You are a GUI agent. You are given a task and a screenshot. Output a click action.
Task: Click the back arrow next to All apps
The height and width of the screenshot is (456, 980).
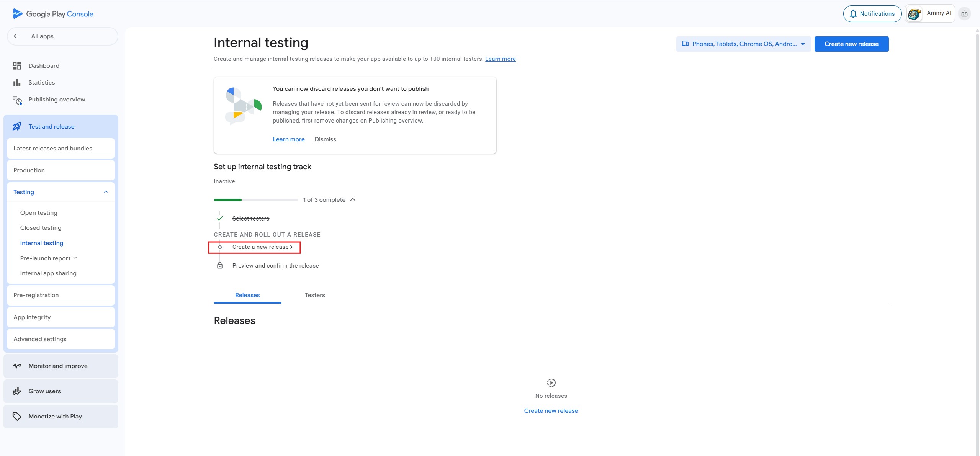point(16,36)
